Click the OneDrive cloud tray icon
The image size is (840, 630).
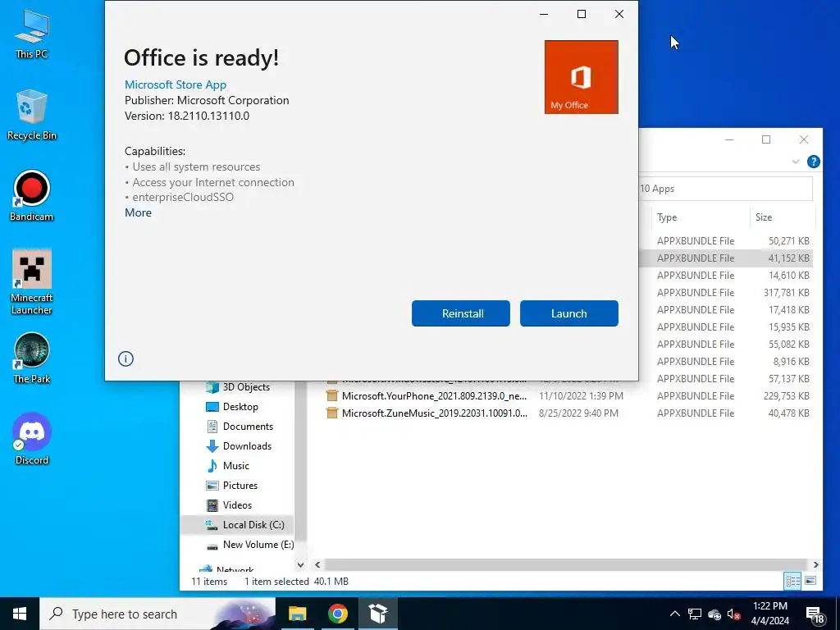click(x=714, y=614)
